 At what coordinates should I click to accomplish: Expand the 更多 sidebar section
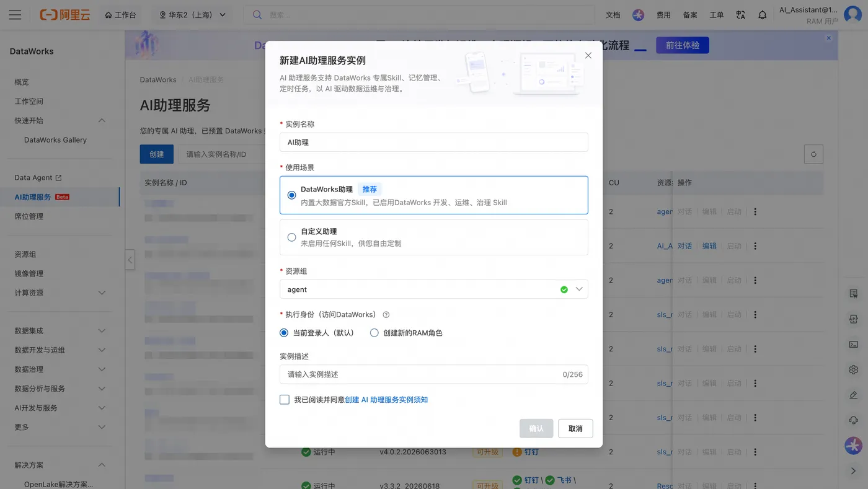click(102, 427)
